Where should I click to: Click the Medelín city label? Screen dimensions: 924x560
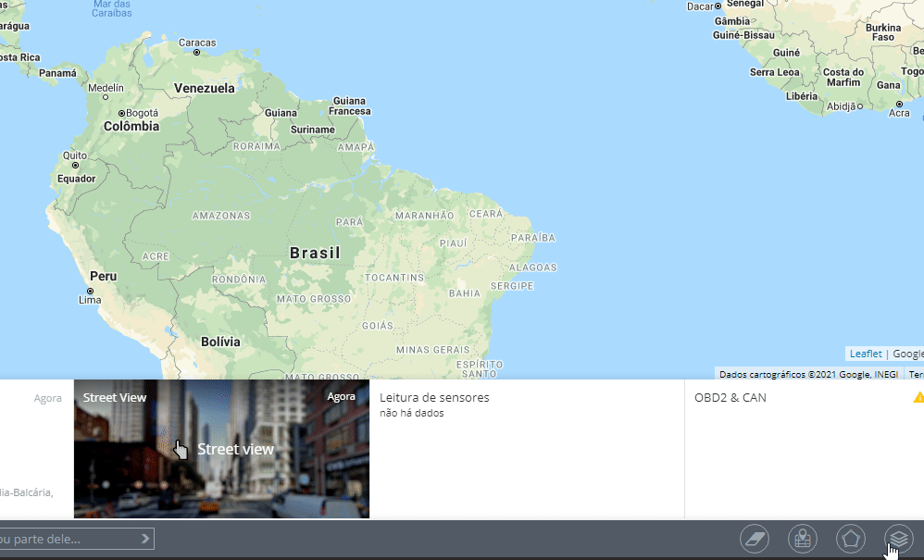coord(106,88)
